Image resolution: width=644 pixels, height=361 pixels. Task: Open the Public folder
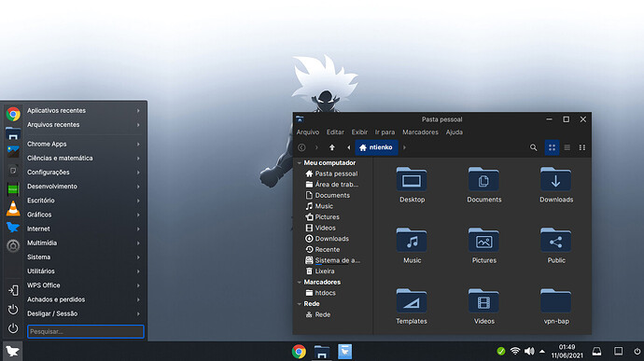556,245
